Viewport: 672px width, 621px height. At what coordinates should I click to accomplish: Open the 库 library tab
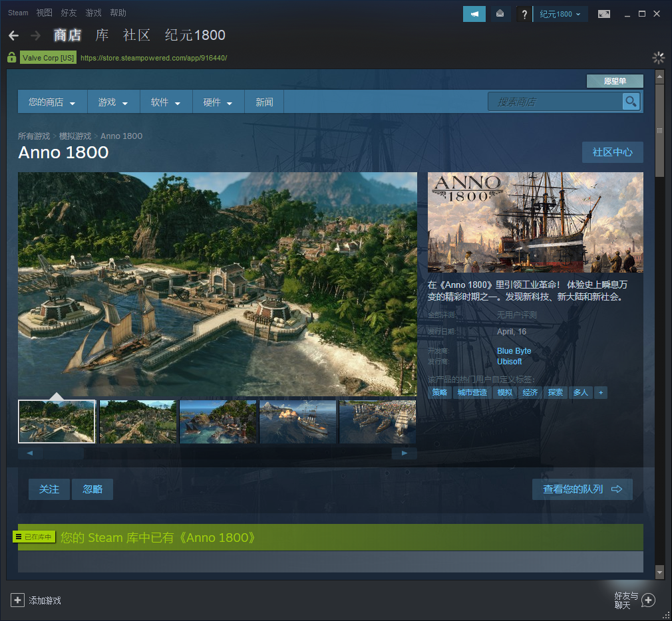coord(102,35)
